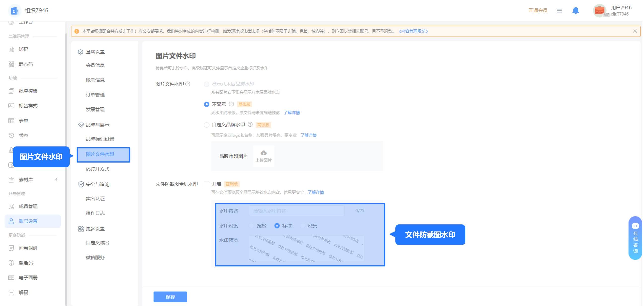644x306 pixels.
Task: Open 自定义域名 settings
Action: click(97, 243)
